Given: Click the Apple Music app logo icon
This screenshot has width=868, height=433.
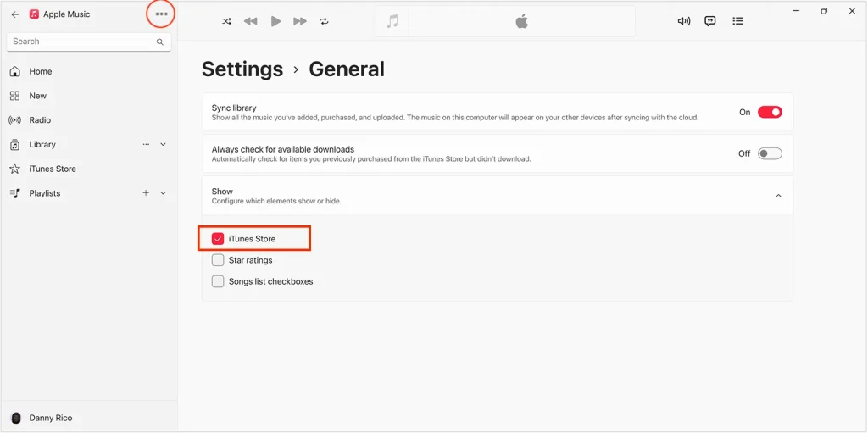Looking at the screenshot, I should coord(34,14).
